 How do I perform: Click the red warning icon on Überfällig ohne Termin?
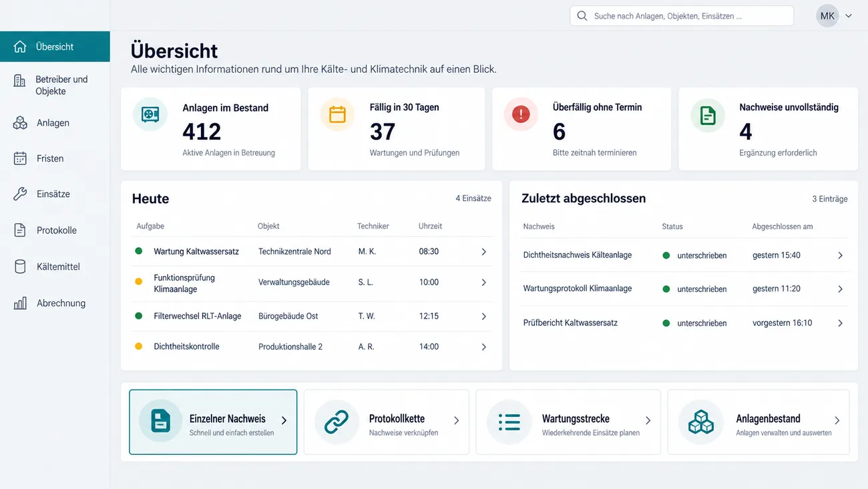[x=521, y=114]
